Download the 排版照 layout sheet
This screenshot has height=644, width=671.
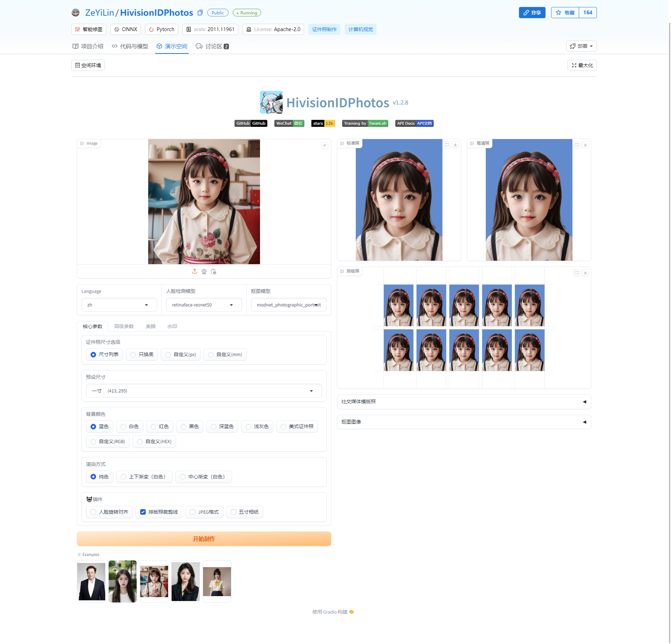click(585, 273)
